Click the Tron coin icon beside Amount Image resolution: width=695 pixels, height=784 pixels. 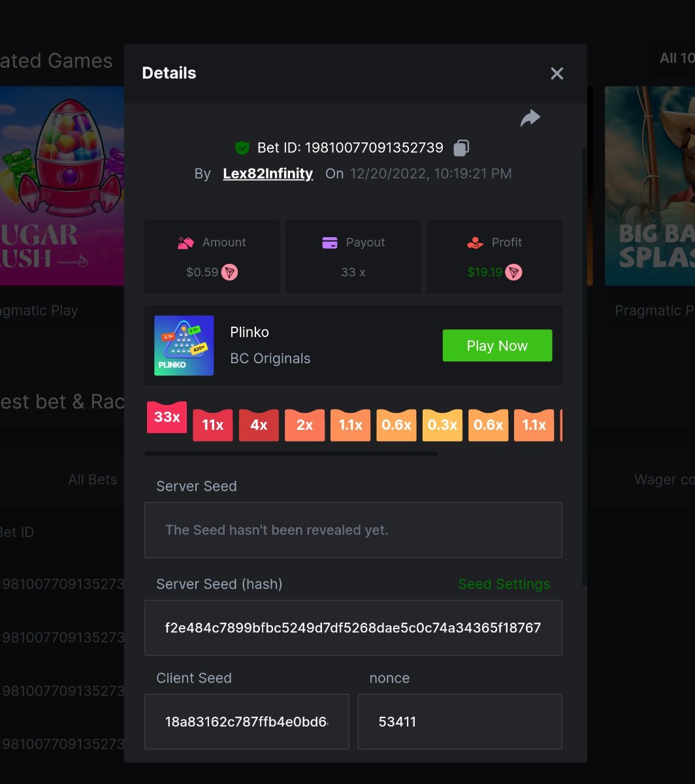pos(229,272)
